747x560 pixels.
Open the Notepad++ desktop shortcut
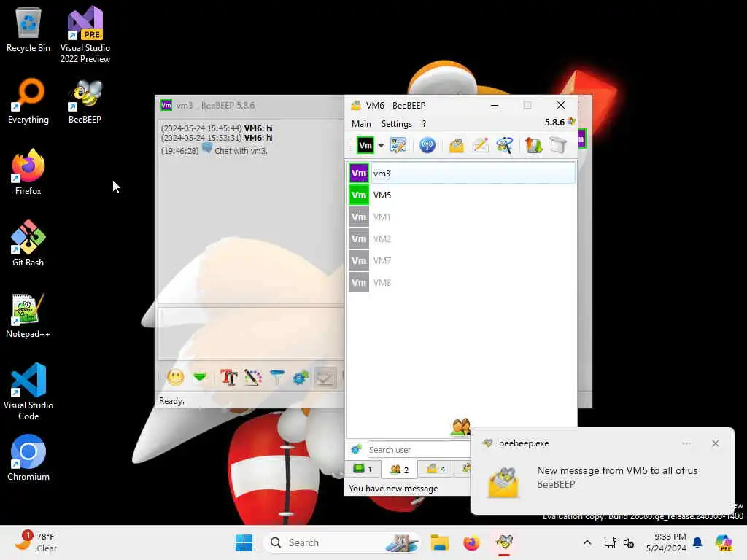(28, 315)
